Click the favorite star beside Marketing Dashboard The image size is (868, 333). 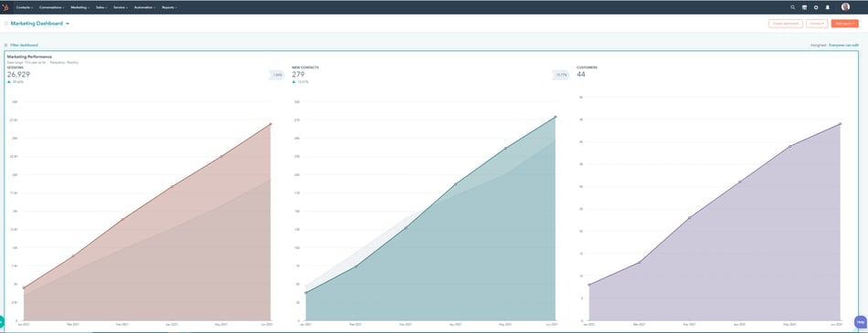6,24
